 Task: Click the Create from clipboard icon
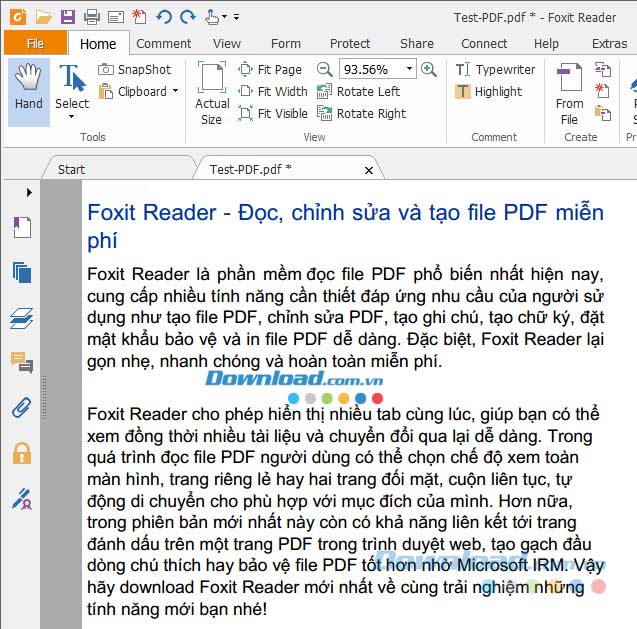[603, 113]
